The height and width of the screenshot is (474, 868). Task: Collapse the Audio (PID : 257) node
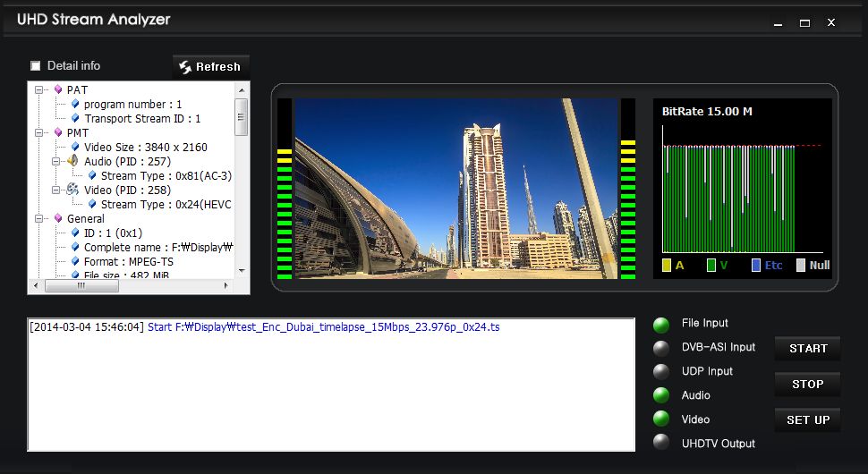pos(56,161)
